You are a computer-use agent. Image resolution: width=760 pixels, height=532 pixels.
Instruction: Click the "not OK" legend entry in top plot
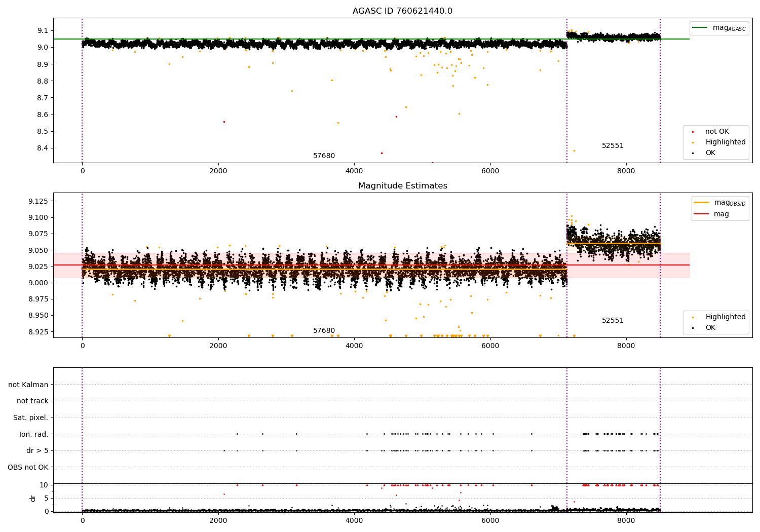point(717,132)
